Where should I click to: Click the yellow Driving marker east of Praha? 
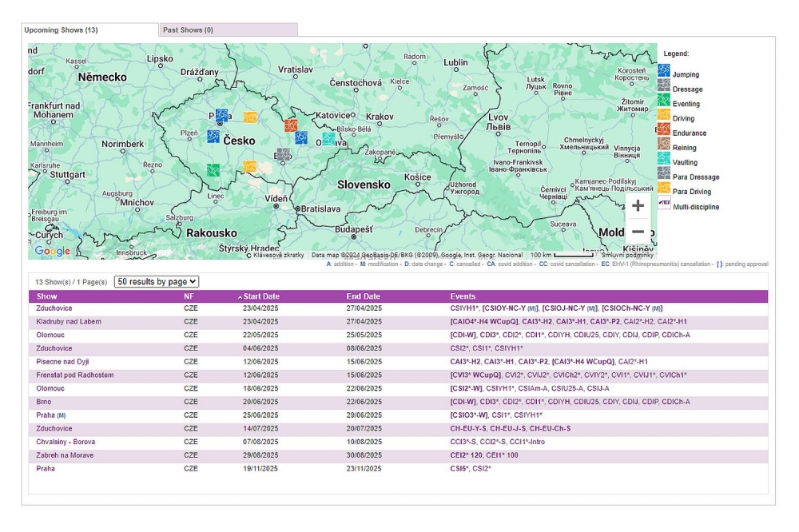[250, 117]
